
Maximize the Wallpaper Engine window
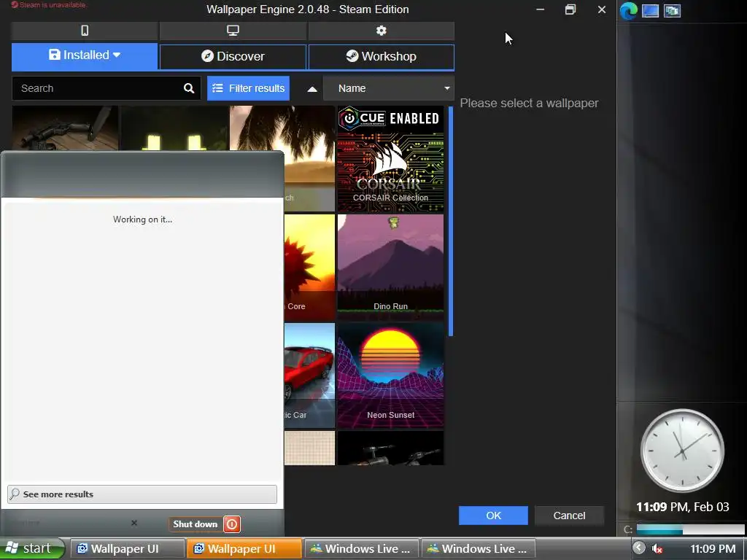(570, 9)
